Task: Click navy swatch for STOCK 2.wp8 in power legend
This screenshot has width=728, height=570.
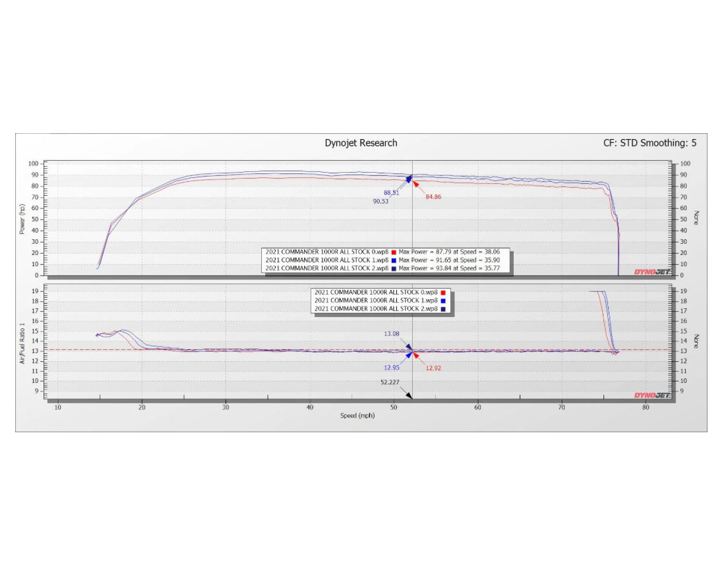Action: (x=393, y=269)
